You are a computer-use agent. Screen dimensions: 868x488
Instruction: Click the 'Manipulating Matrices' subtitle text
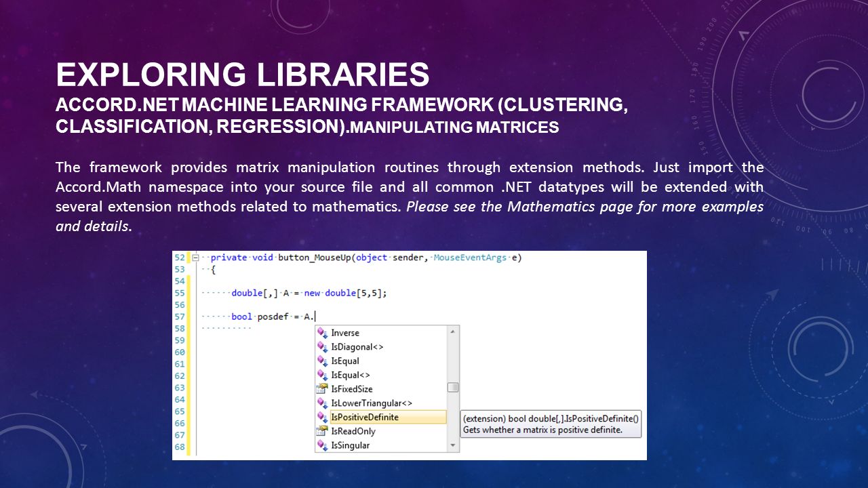(453, 127)
